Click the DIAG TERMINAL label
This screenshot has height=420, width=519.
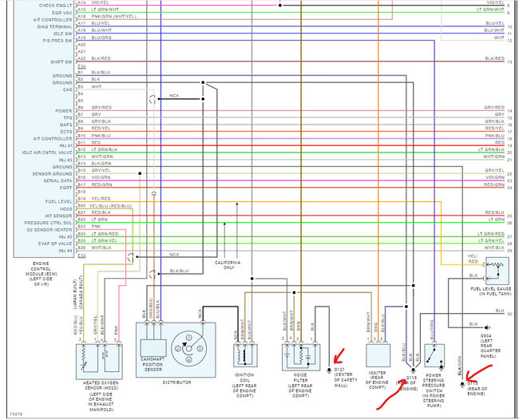(x=54, y=27)
